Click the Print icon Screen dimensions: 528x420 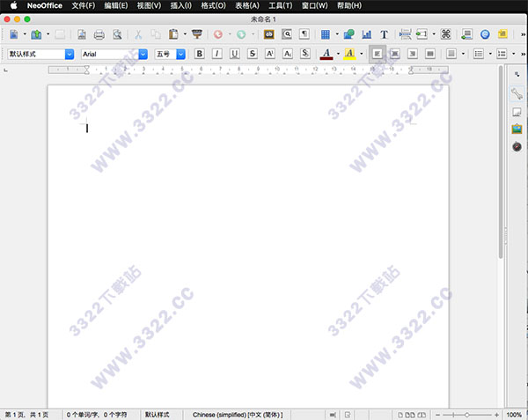(99, 34)
